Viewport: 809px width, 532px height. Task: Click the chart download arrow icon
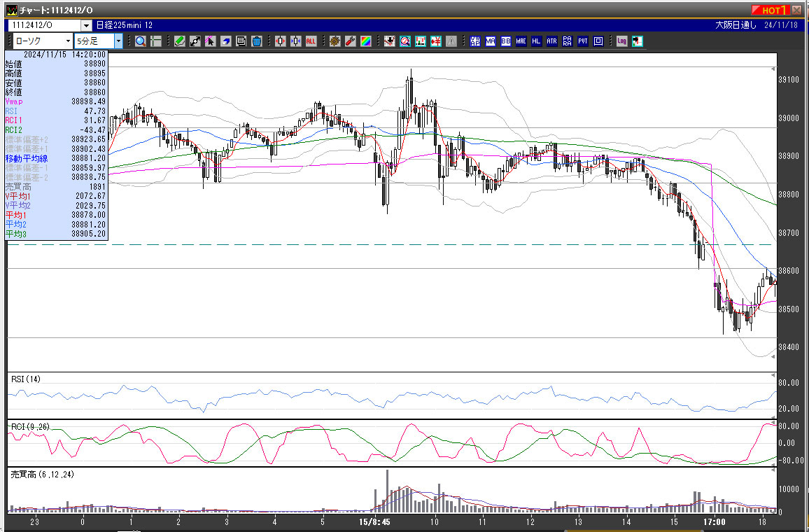click(390, 41)
